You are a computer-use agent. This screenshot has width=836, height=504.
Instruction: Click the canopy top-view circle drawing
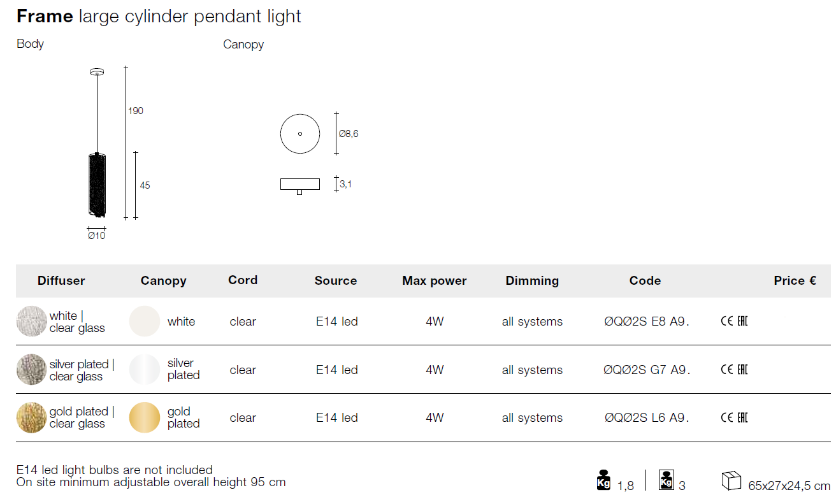coord(300,134)
